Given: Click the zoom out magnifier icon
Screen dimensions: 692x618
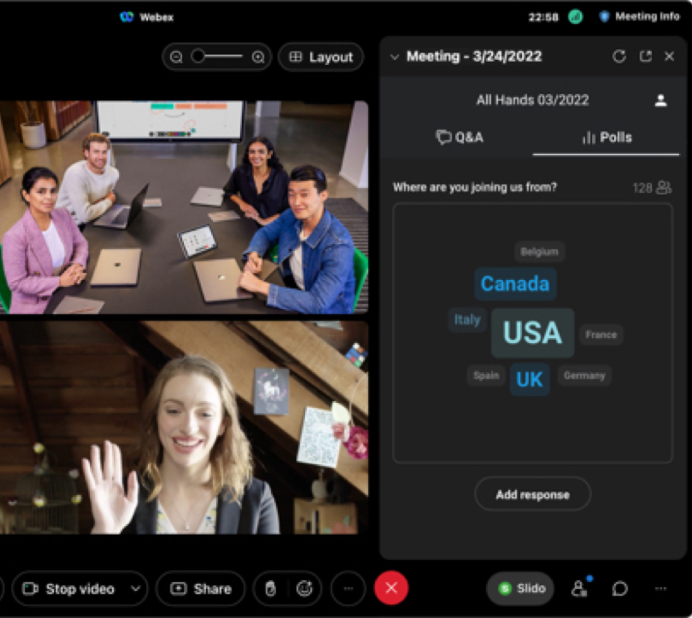Looking at the screenshot, I should click(177, 57).
